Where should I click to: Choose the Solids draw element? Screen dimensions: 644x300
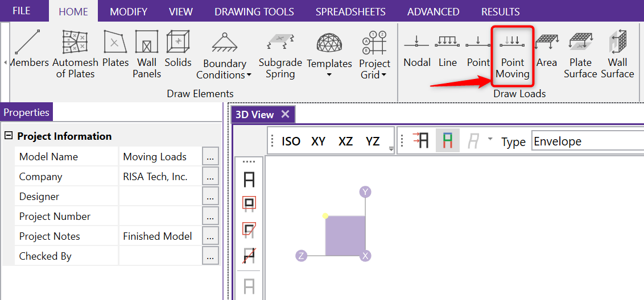point(178,50)
